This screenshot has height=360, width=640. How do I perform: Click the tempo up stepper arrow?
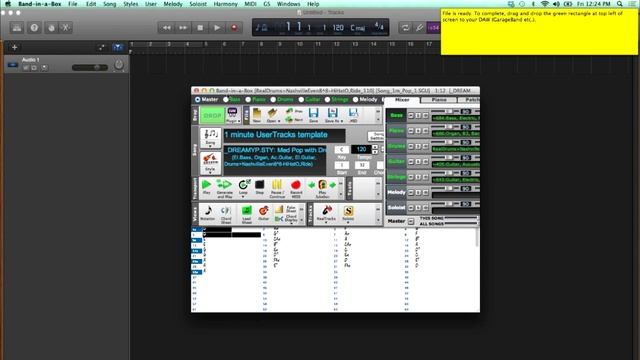pos(375,147)
